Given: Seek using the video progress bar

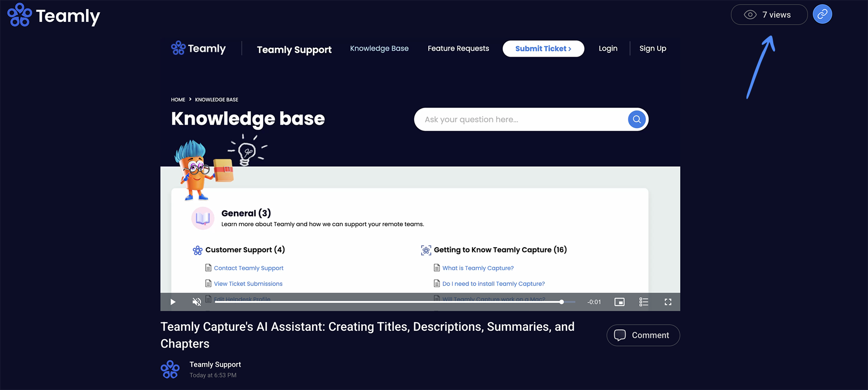Looking at the screenshot, I should [395, 302].
